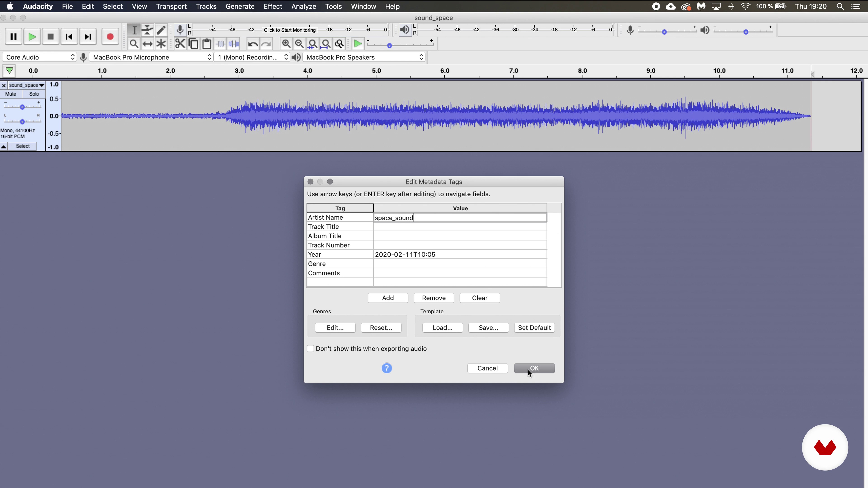Click the Genres Reset... button
The image size is (868, 488).
pos(381,328)
